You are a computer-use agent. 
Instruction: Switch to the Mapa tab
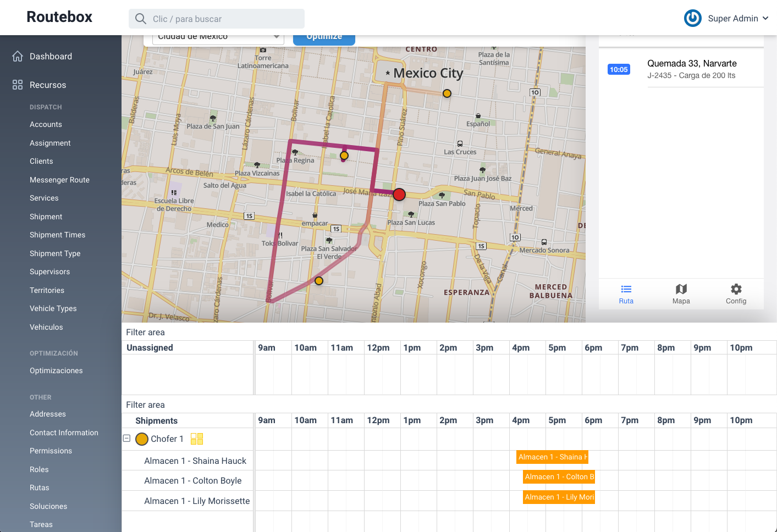[x=681, y=294]
